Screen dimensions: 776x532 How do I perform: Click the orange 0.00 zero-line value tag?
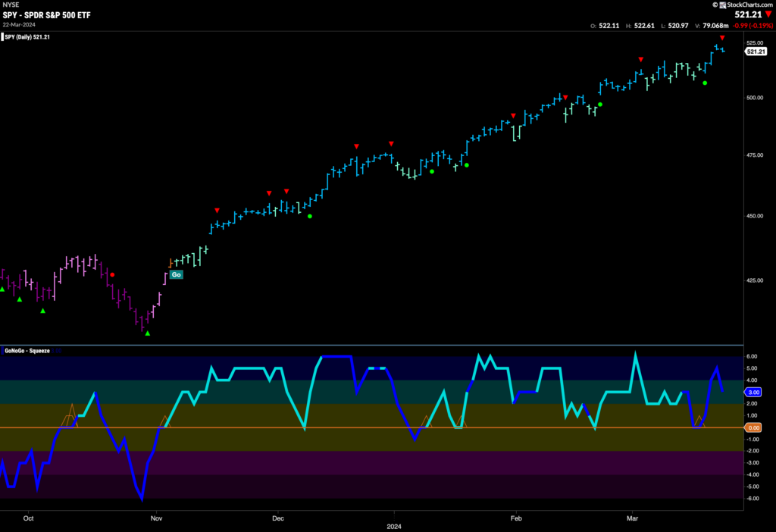[753, 427]
